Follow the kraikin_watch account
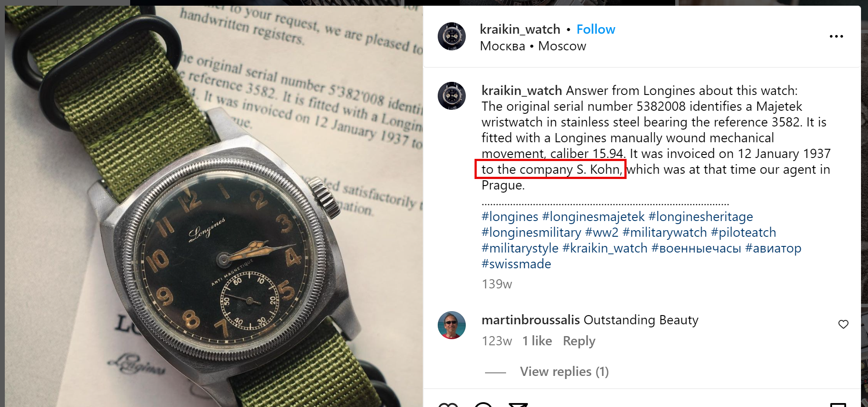 595,29
